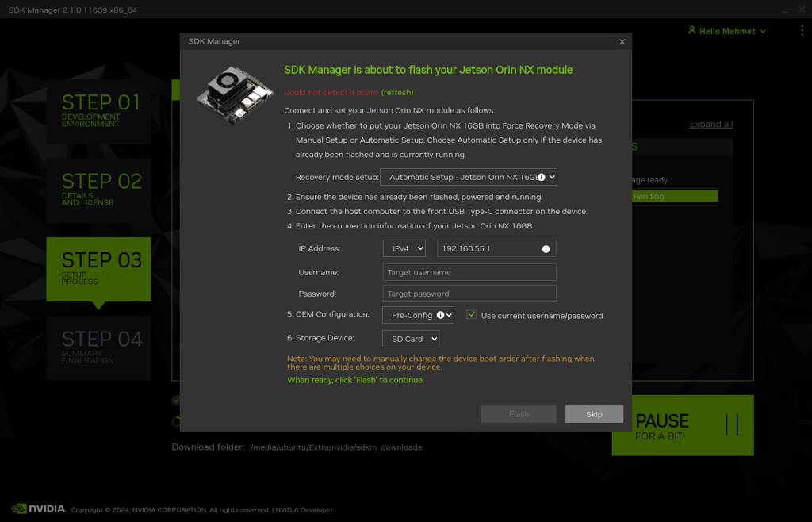Click the Flash button
The height and width of the screenshot is (522, 812).
click(x=519, y=414)
